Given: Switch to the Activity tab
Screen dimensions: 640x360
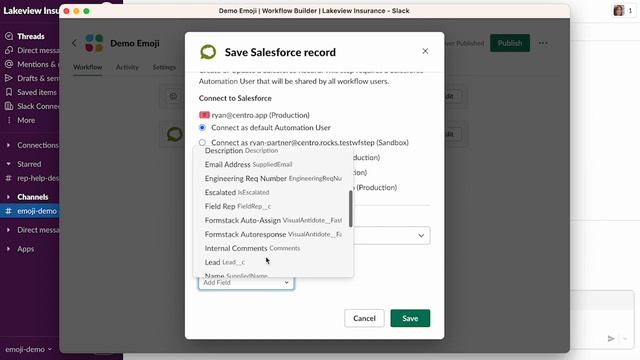Looking at the screenshot, I should point(127,67).
